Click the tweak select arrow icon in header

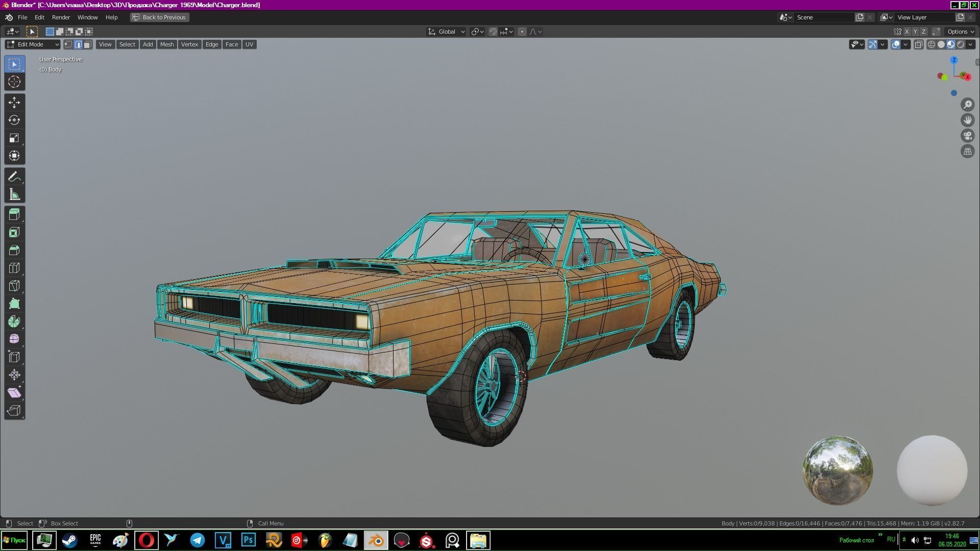point(32,32)
